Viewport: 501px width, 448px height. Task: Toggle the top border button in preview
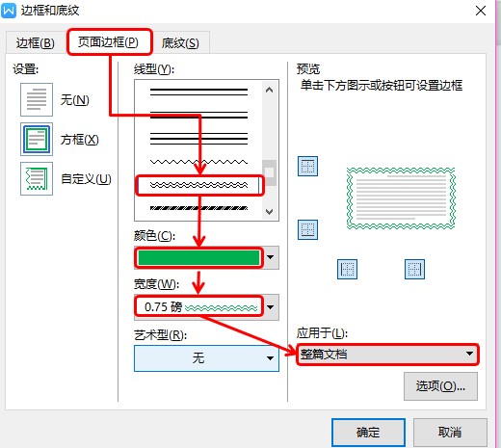pos(307,166)
